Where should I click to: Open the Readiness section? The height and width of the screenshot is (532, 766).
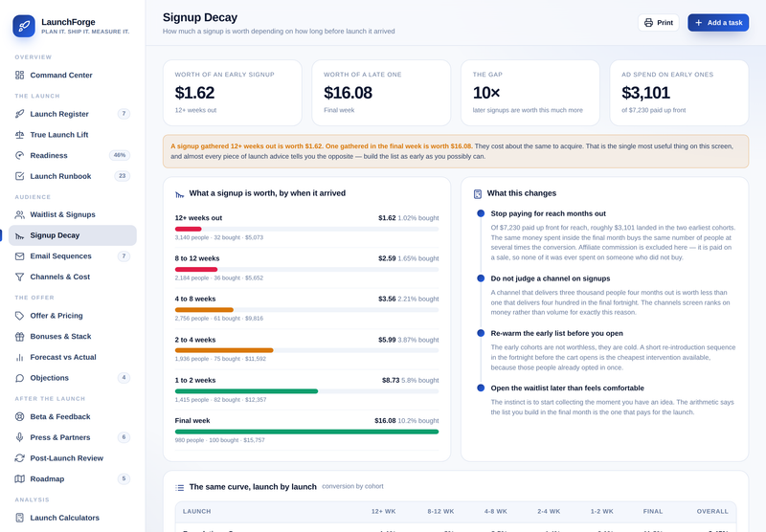[73, 155]
